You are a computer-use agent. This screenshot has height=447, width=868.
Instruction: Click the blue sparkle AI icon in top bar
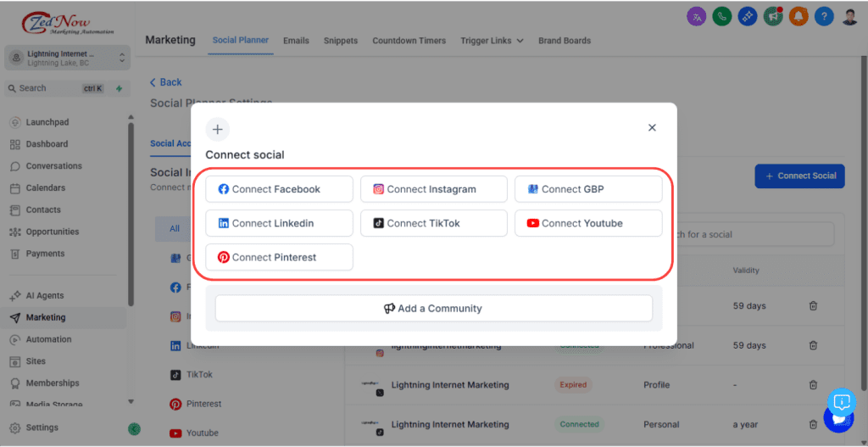[x=748, y=16]
